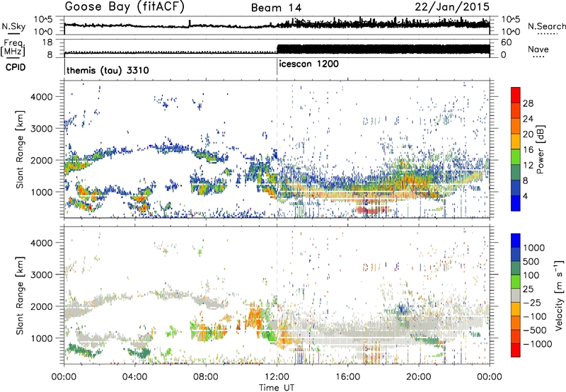Click the "Slant Range [km]" label of the power panel
The height and width of the screenshot is (392, 566).
coord(19,149)
